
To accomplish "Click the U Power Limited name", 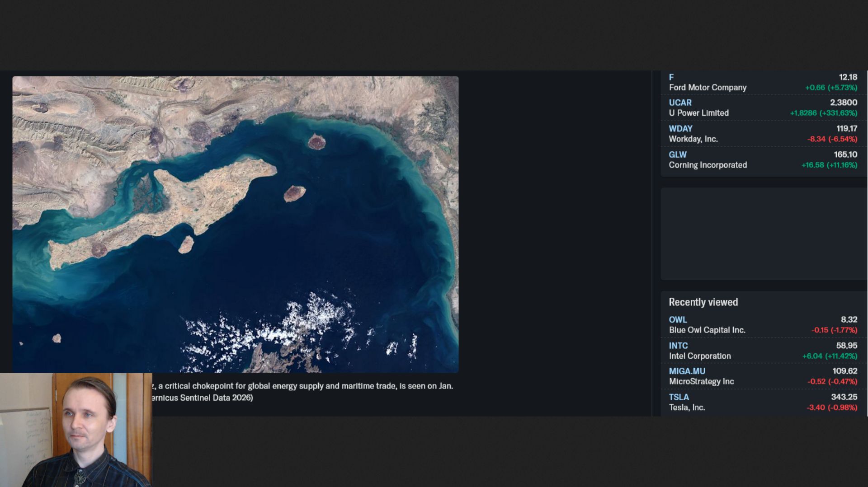I will pyautogui.click(x=698, y=113).
